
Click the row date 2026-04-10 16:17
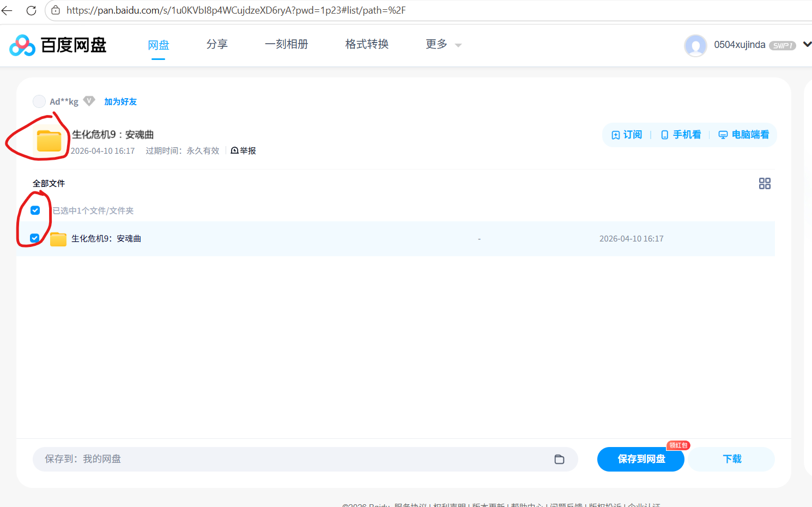(632, 239)
